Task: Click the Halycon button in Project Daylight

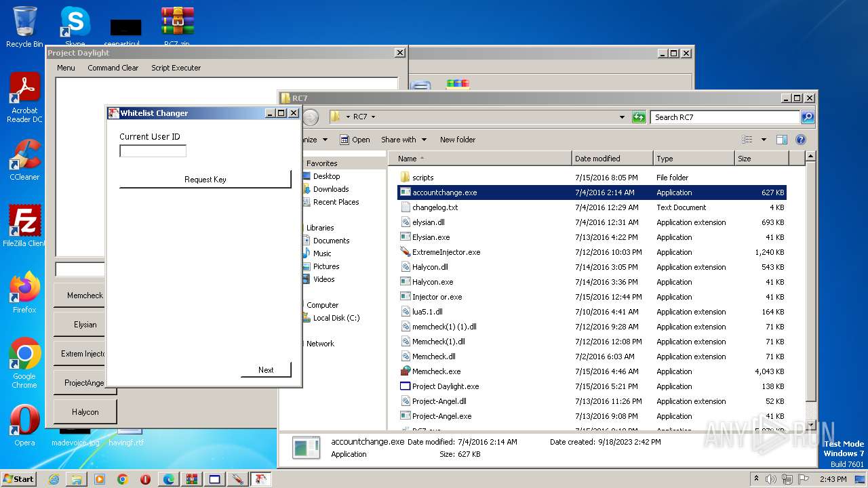Action: point(85,412)
